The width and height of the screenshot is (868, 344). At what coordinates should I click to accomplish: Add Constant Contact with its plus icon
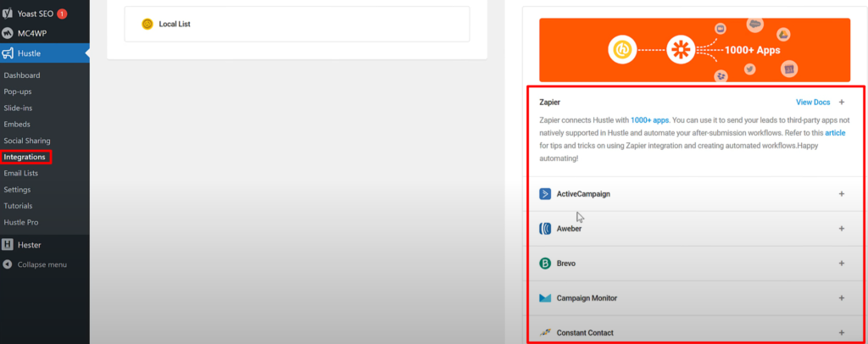(842, 333)
